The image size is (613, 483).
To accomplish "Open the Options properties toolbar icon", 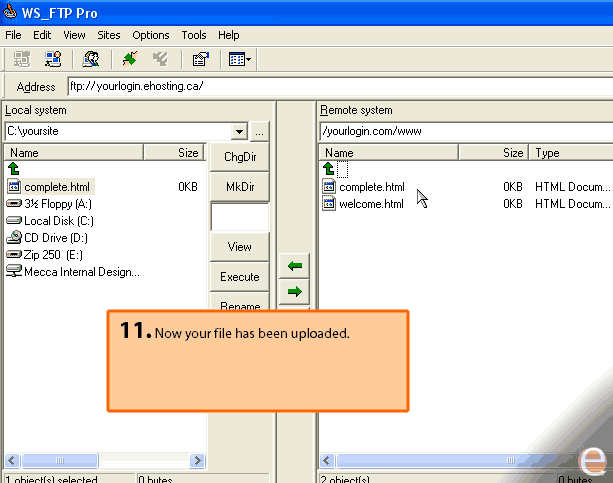I will [x=200, y=59].
